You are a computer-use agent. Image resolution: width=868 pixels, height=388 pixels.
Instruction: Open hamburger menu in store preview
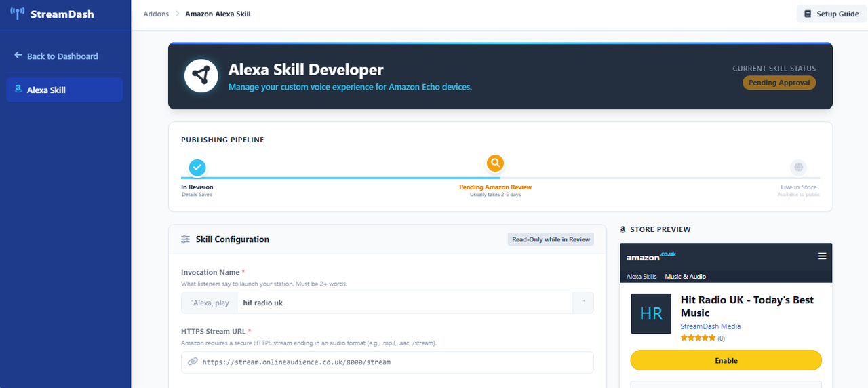[823, 256]
